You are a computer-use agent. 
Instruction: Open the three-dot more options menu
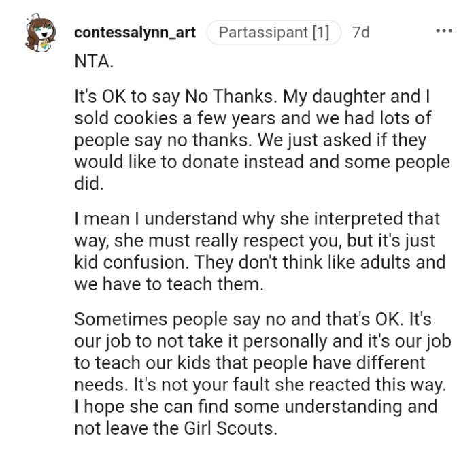point(445,32)
